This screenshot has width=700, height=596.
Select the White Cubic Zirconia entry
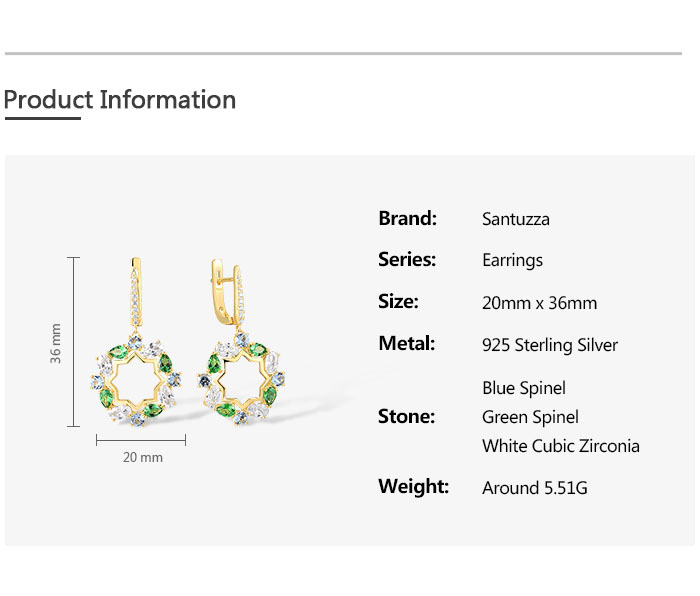(560, 446)
